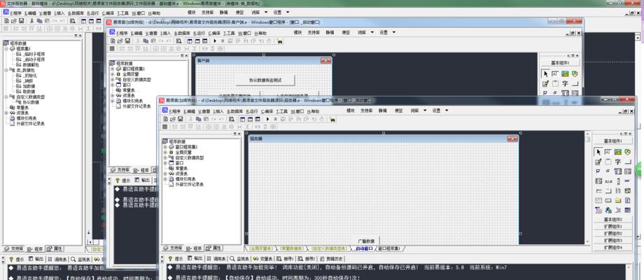Click the New file icon in back main window toolbar
The height and width of the screenshot is (280, 644).
pyautogui.click(x=7, y=20)
